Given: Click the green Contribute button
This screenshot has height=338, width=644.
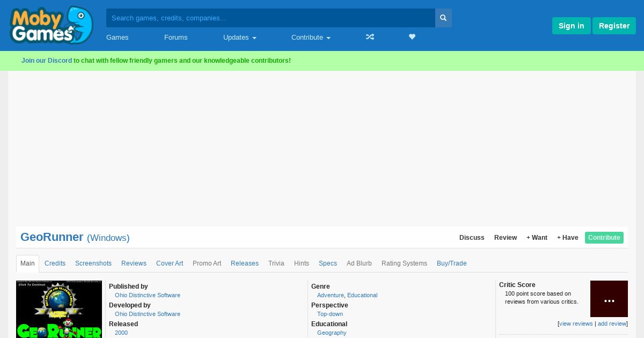Looking at the screenshot, I should coord(604,238).
